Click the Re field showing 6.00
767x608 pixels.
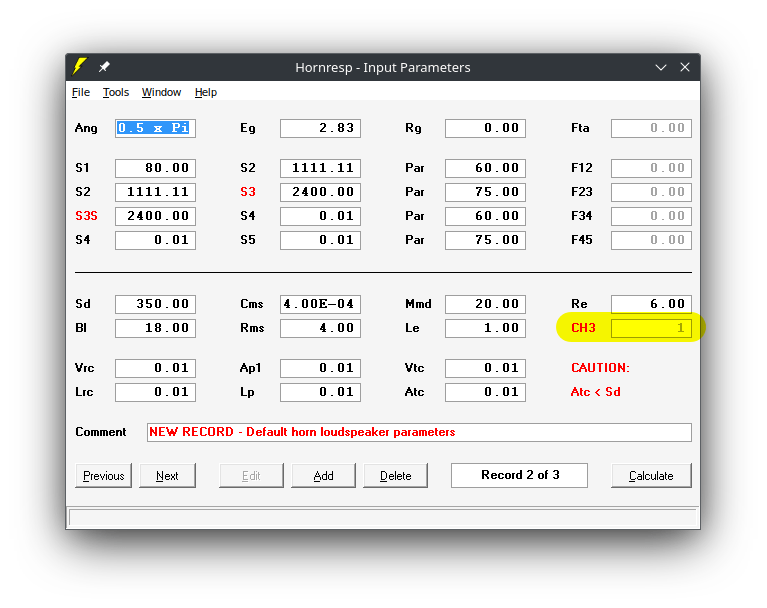pyautogui.click(x=651, y=304)
